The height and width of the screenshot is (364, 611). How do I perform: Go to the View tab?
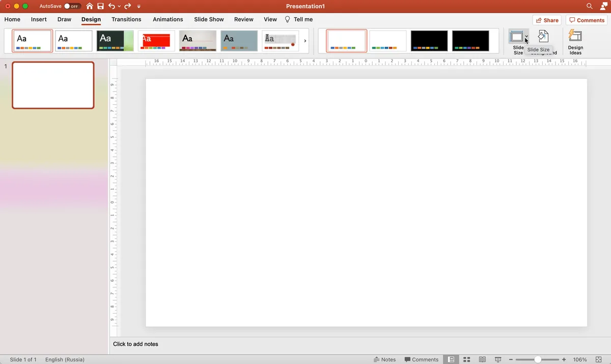[270, 19]
